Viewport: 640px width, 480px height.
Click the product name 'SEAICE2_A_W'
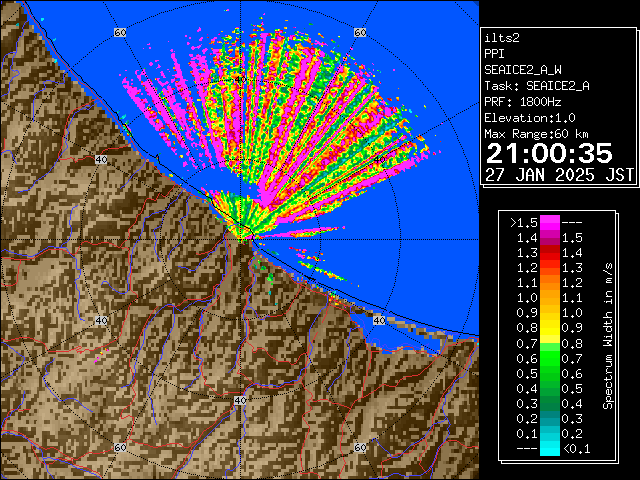[523, 70]
